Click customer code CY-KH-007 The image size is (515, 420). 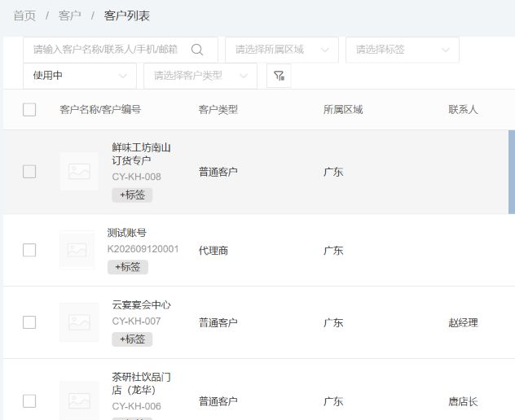136,322
